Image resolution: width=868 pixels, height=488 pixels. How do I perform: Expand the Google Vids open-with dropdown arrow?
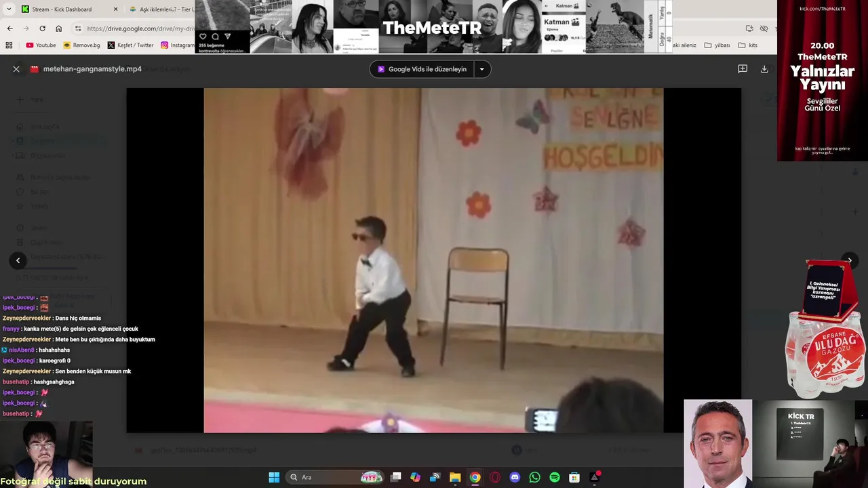coord(482,69)
